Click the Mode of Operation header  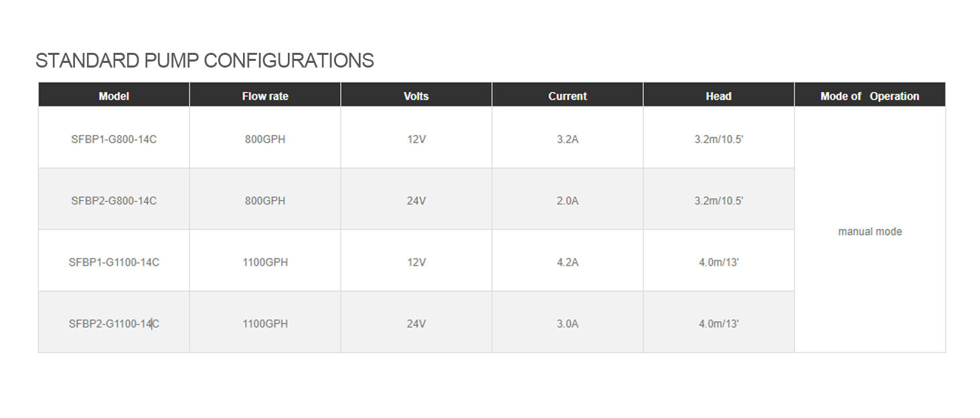coord(870,96)
